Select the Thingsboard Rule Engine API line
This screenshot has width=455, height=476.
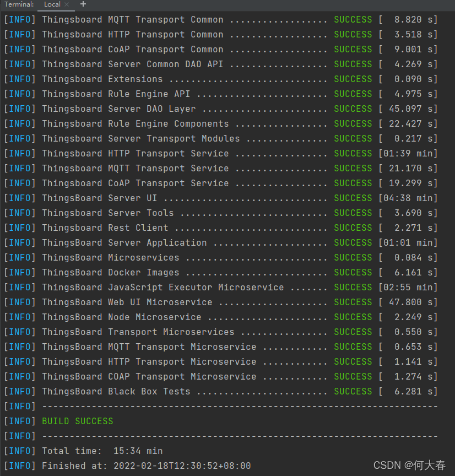tap(221, 94)
